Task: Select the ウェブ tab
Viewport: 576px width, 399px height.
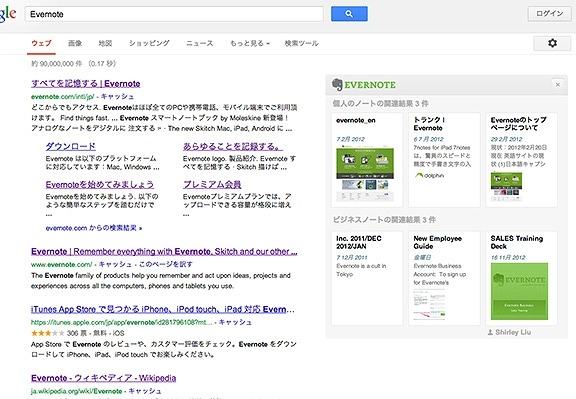Action: 41,43
